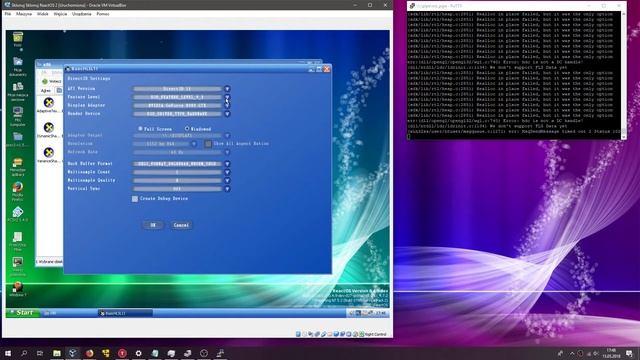640x360 pixels.
Task: Open Firefox from the host taskbar
Action: click(x=89, y=353)
